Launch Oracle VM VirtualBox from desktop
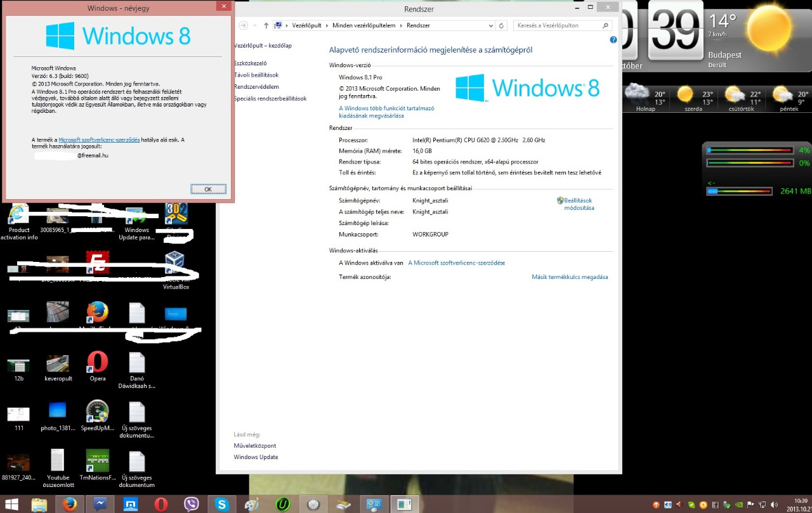Image resolution: width=812 pixels, height=513 pixels. 176,271
